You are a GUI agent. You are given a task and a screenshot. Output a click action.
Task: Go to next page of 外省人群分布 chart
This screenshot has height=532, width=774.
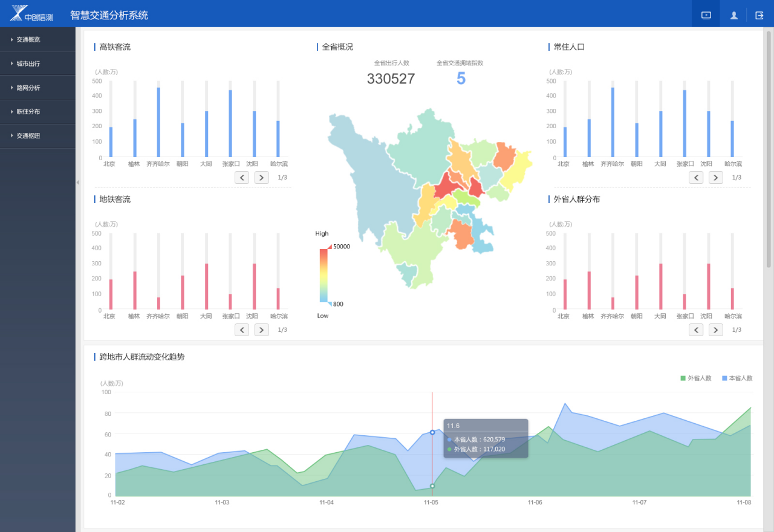click(x=715, y=329)
